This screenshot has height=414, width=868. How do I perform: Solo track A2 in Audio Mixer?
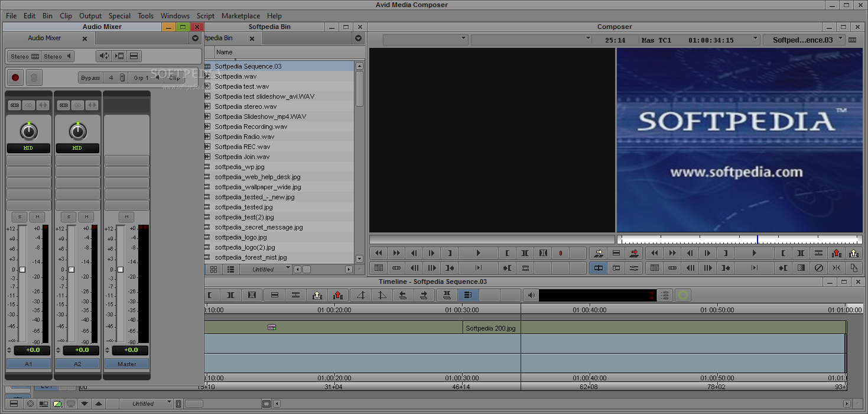pos(69,217)
